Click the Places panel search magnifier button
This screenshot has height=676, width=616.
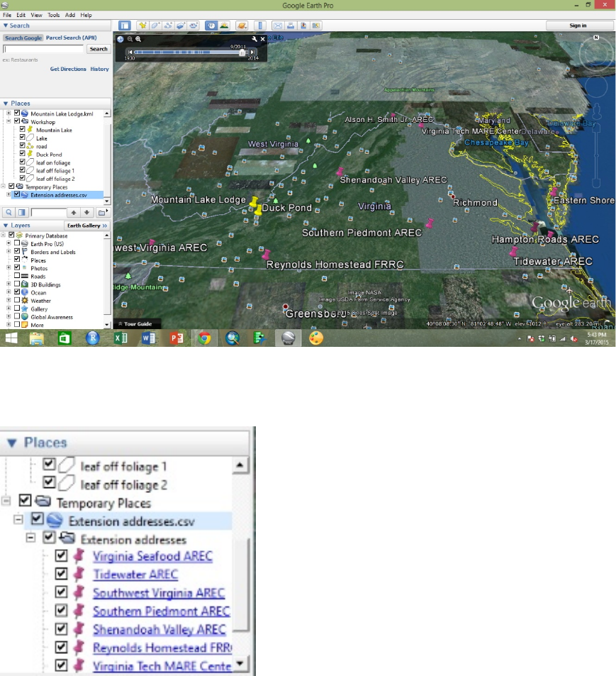click(9, 212)
